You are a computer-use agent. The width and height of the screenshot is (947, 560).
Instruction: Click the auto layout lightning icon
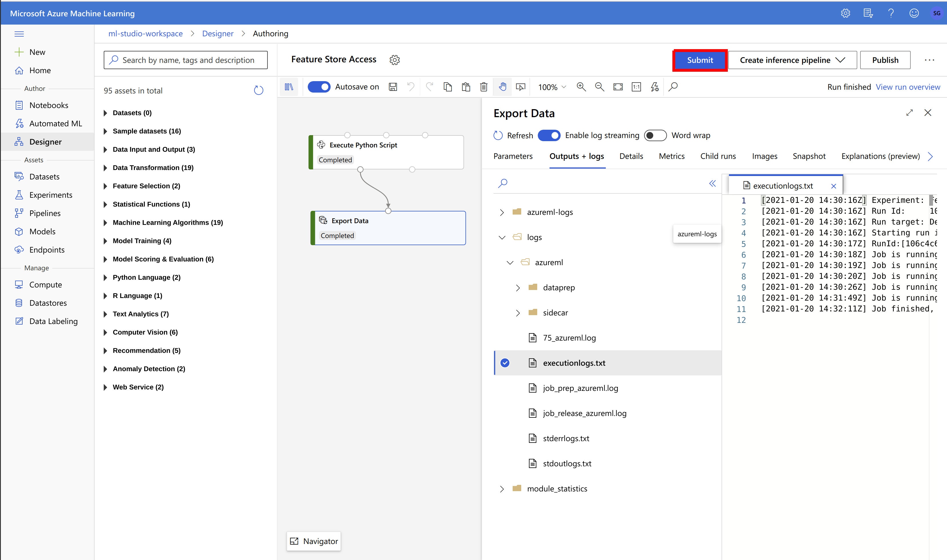655,87
